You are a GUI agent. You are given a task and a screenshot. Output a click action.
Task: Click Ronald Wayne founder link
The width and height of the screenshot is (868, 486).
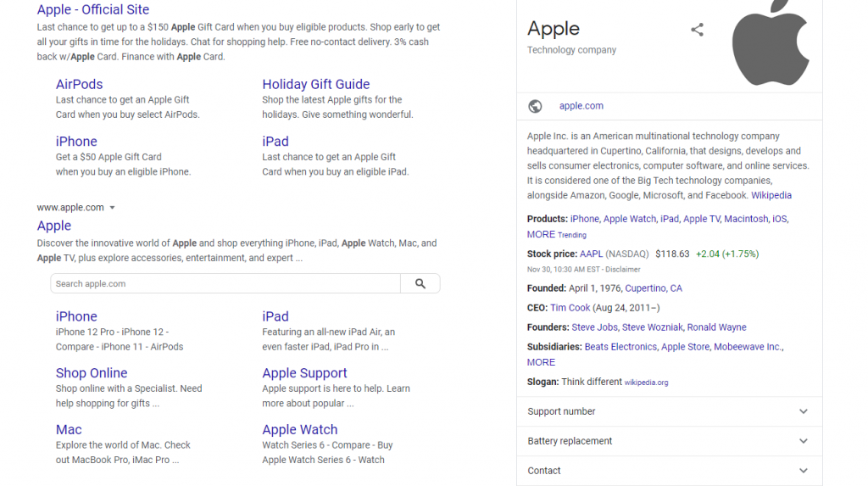point(717,327)
